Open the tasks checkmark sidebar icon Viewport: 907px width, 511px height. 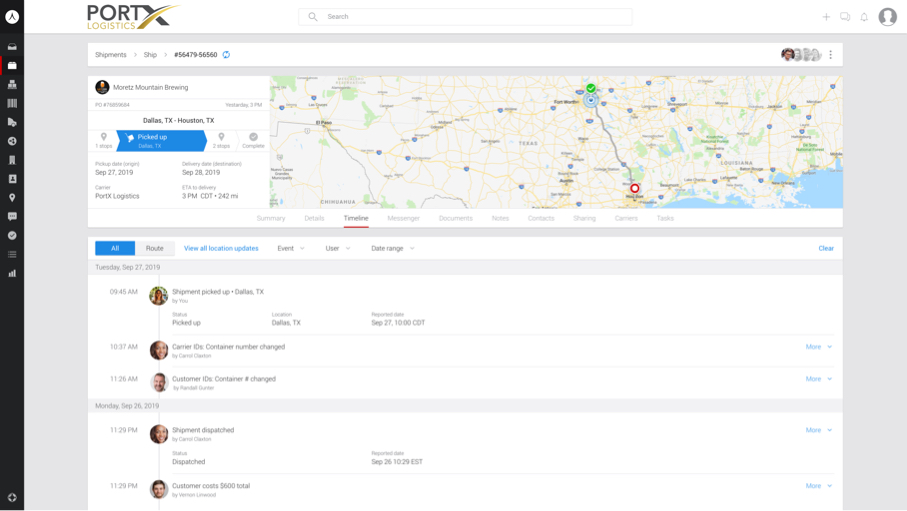pos(12,236)
